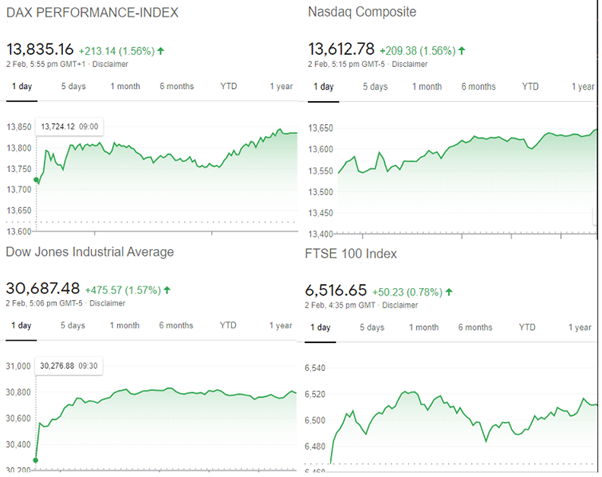602x477 pixels.
Task: Click the Dow Jones chart start marker dot
Action: (36, 461)
